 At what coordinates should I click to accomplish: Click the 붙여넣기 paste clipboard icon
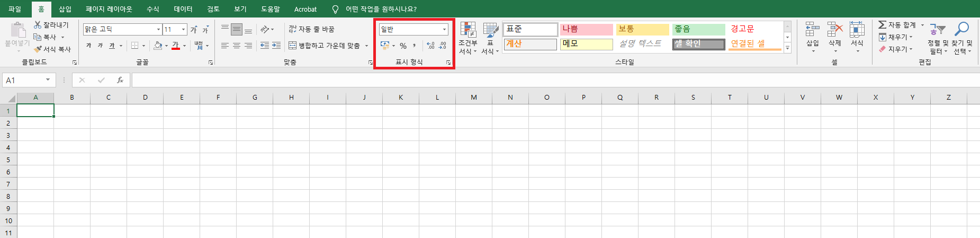coord(17,30)
